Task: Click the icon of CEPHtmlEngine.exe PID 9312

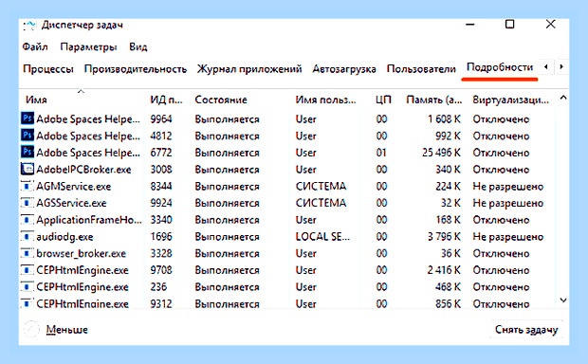Action: (27, 303)
